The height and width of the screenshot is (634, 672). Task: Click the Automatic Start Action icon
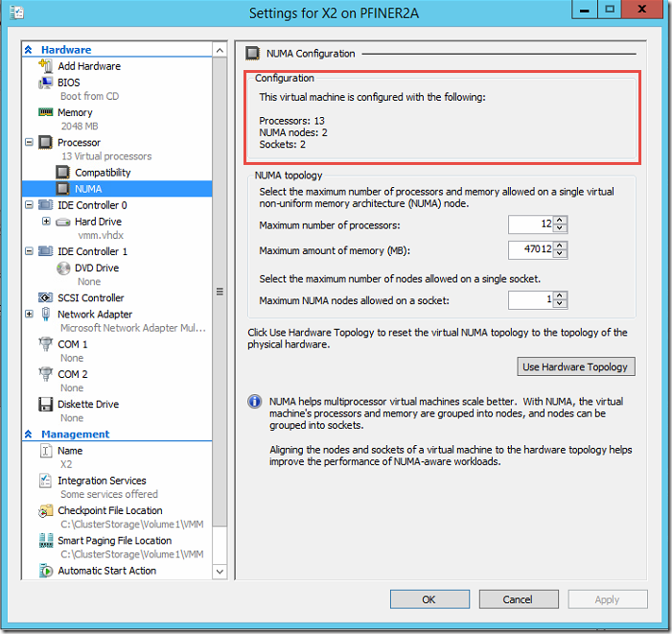(45, 571)
